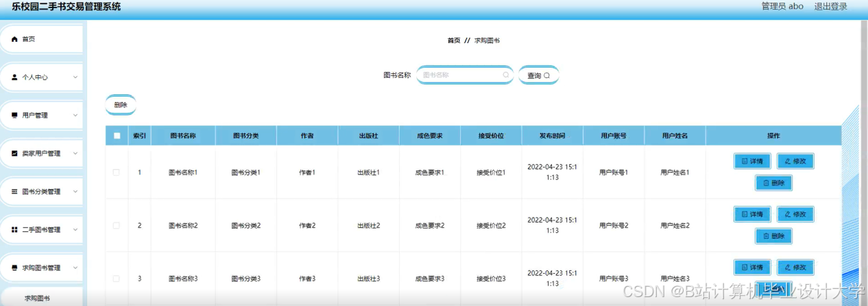This screenshot has width=868, height=306.
Task: Click the 发布时间 column header
Action: (553, 136)
